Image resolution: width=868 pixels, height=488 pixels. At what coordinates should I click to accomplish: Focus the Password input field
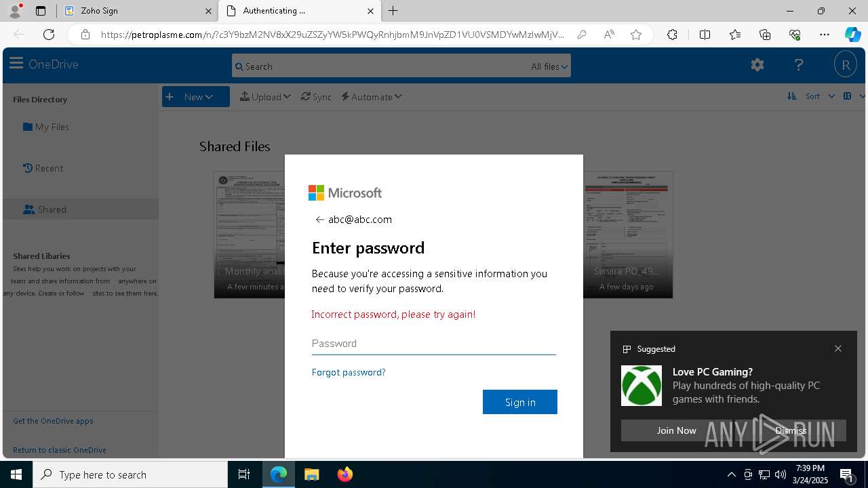pyautogui.click(x=434, y=344)
